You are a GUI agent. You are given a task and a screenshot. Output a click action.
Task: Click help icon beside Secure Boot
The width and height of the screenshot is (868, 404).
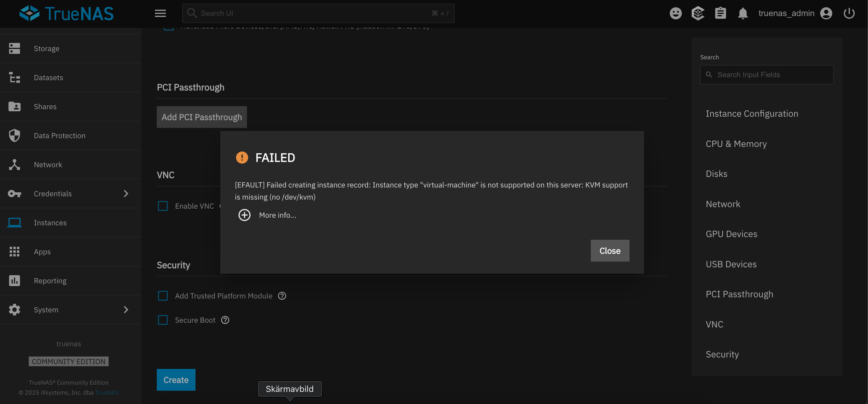click(x=225, y=320)
